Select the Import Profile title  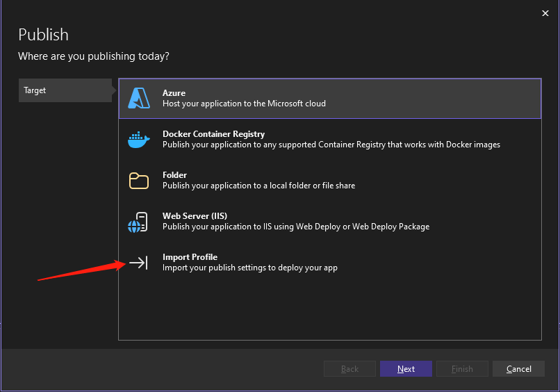(190, 257)
